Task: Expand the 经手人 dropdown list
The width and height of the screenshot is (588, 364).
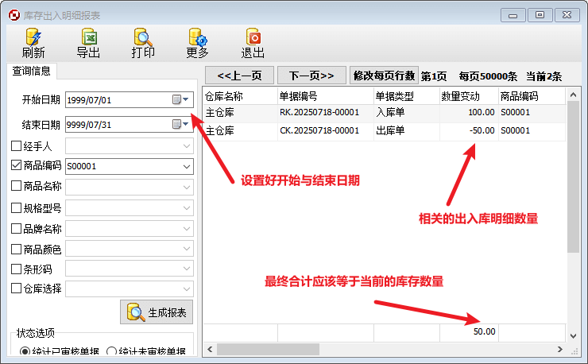Action: [187, 146]
